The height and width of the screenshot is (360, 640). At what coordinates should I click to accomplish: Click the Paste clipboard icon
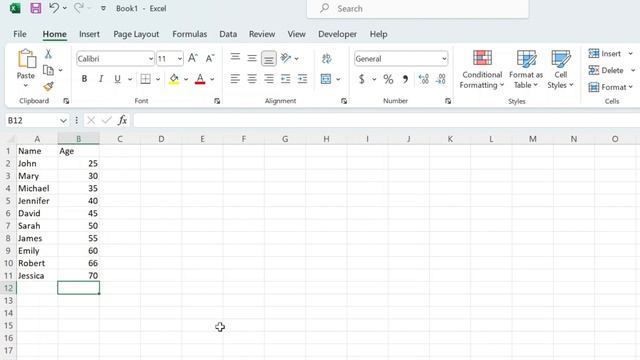coord(26,58)
